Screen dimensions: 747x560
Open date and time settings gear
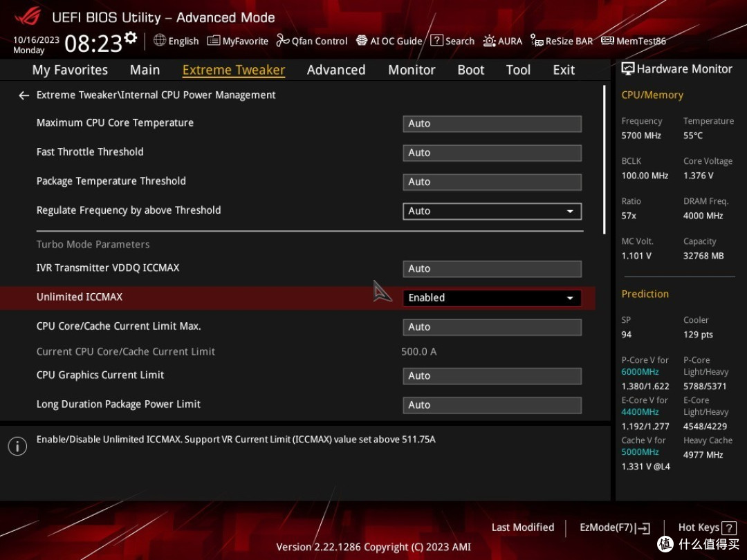point(131,37)
